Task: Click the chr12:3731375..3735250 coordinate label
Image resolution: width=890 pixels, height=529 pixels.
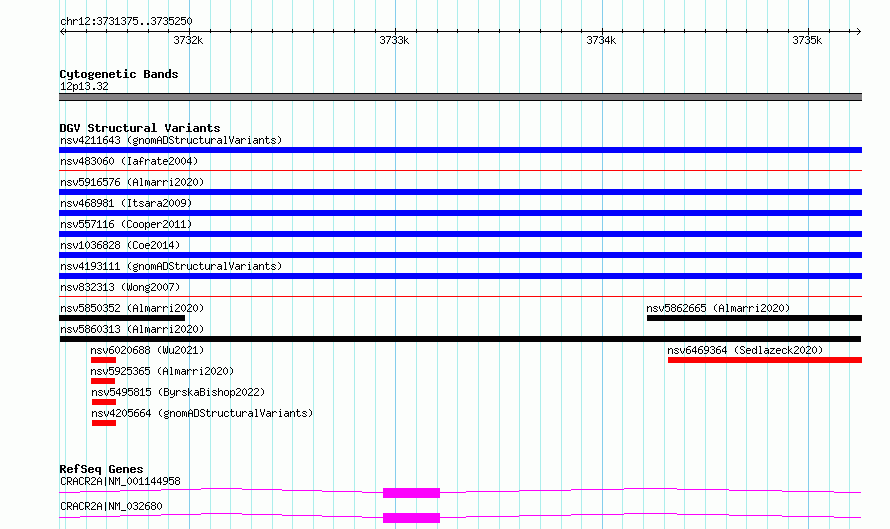Action: pyautogui.click(x=126, y=21)
